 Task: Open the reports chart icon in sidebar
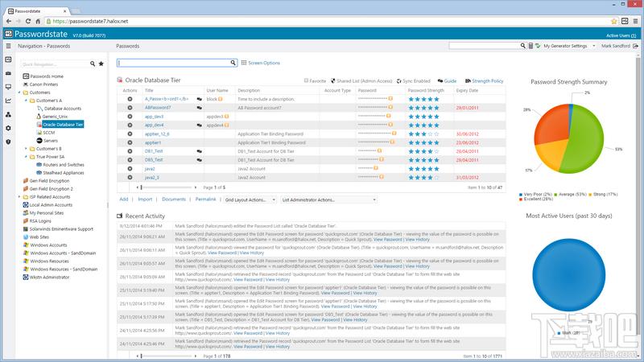coord(8,101)
